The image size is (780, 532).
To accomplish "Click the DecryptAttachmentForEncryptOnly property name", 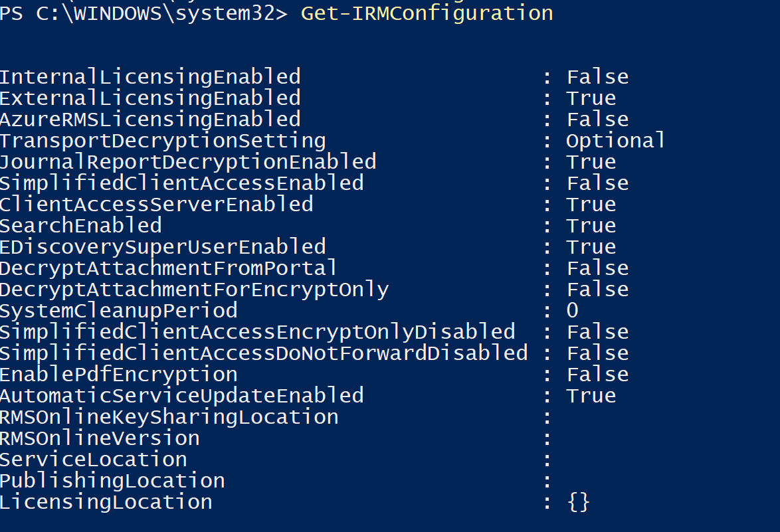I will pos(194,290).
